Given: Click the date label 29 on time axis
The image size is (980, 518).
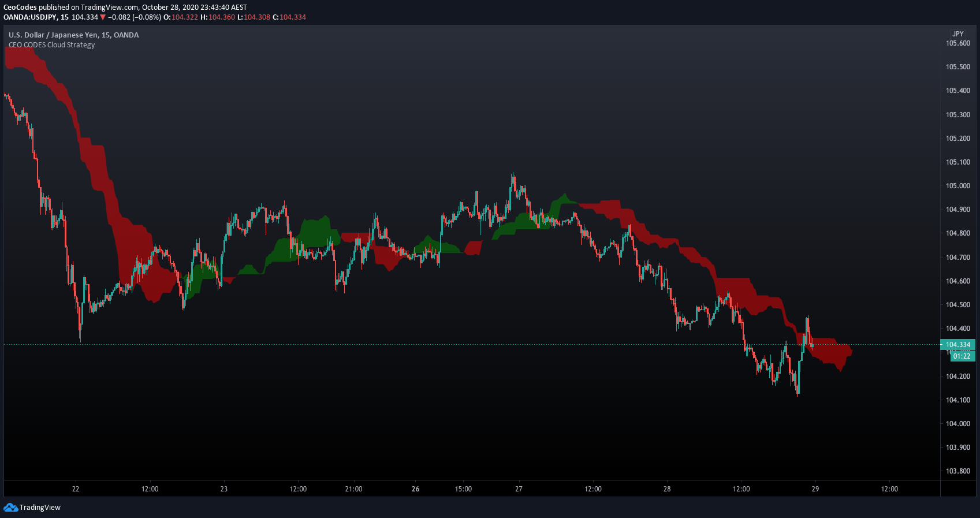Looking at the screenshot, I should [815, 489].
